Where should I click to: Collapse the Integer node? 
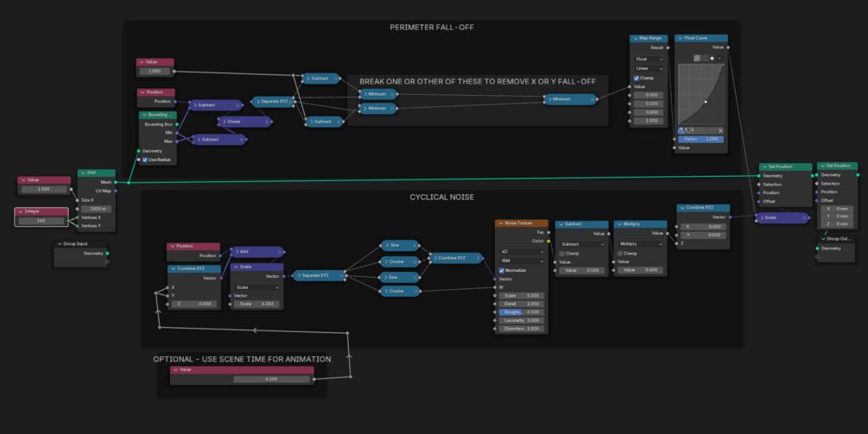coord(21,211)
